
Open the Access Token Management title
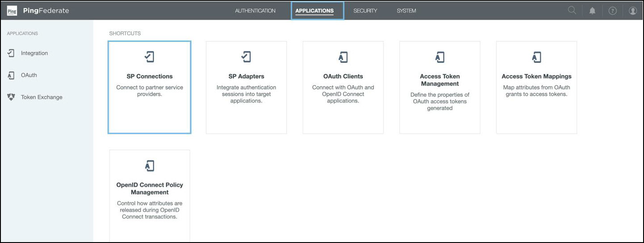(x=440, y=80)
